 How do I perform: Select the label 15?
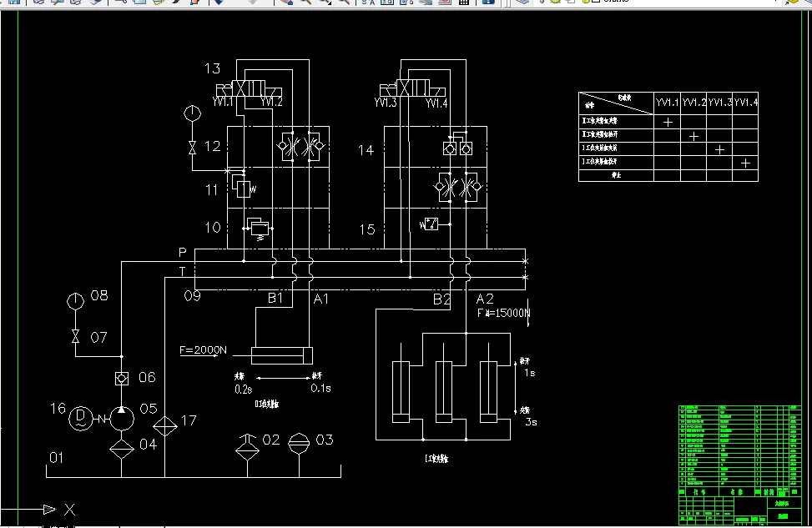coord(366,229)
